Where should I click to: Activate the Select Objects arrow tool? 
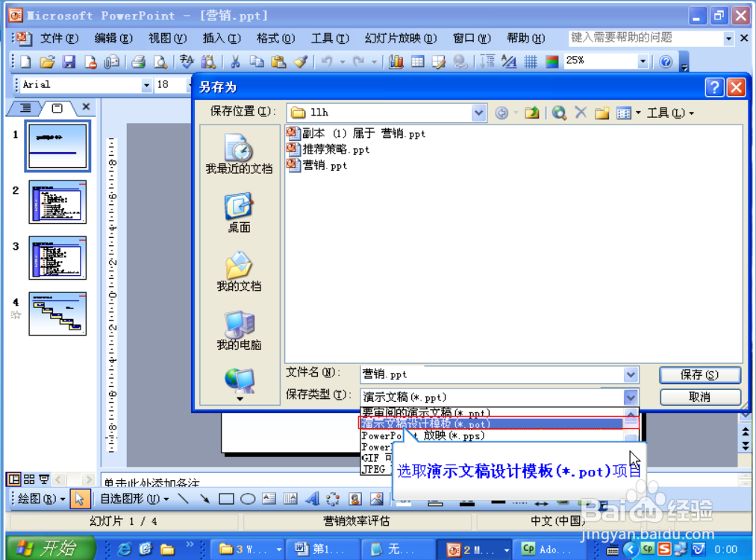pyautogui.click(x=80, y=499)
